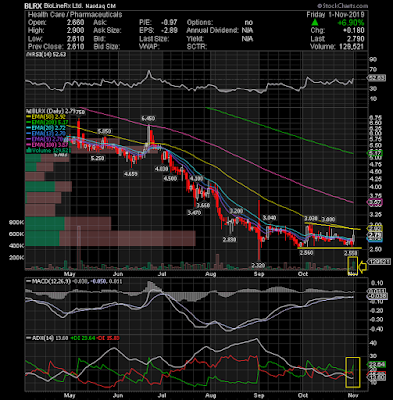This screenshot has height=400, width=393.
Task: Click the blue EMA(13) legend entry
Action: tap(46, 134)
